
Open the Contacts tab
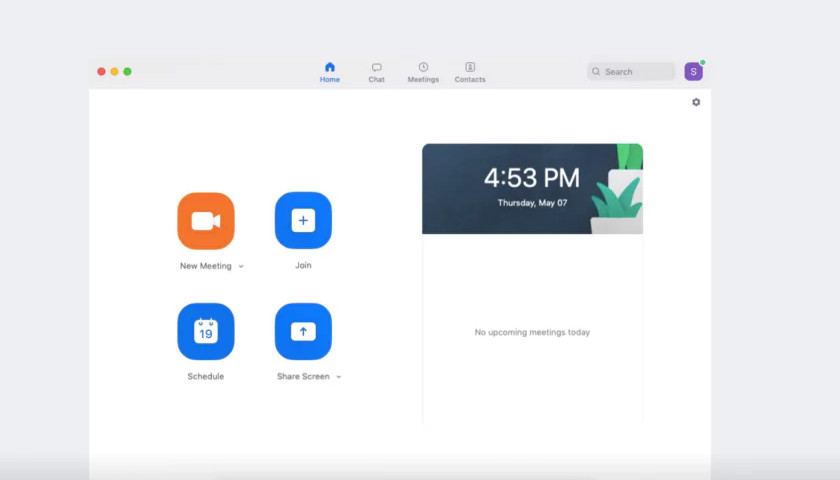pos(470,72)
